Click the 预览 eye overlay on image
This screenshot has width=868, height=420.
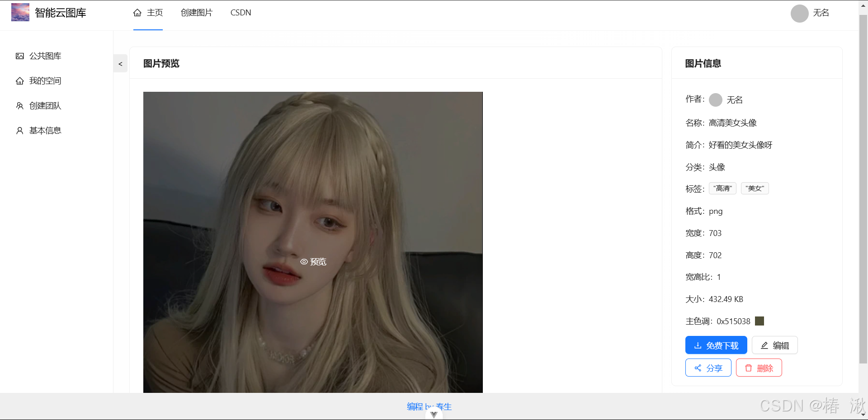pyautogui.click(x=313, y=262)
